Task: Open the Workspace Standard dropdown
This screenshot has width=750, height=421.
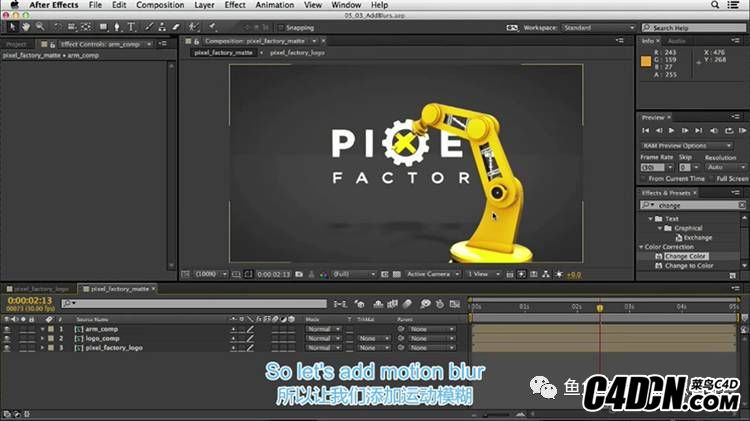Action: [x=598, y=28]
